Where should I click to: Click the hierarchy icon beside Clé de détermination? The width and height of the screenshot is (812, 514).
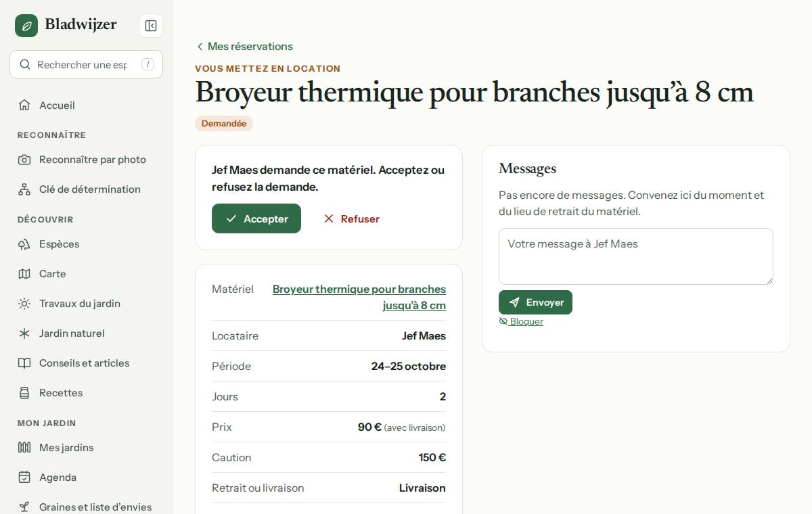tap(24, 189)
